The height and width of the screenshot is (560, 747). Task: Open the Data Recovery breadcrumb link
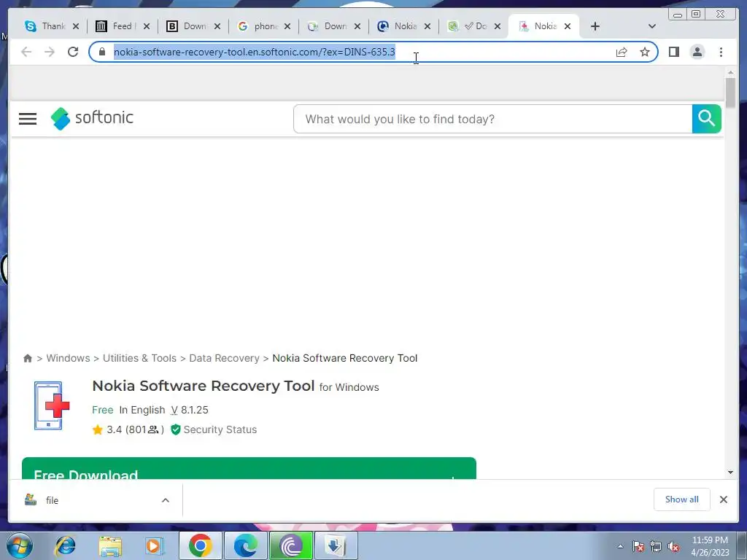[x=225, y=358]
